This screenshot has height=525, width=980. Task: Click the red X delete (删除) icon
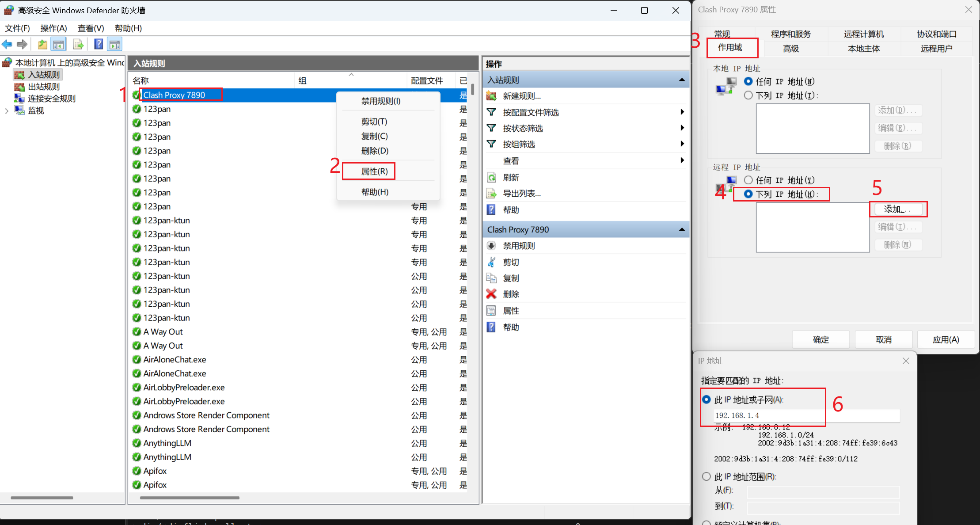[491, 294]
